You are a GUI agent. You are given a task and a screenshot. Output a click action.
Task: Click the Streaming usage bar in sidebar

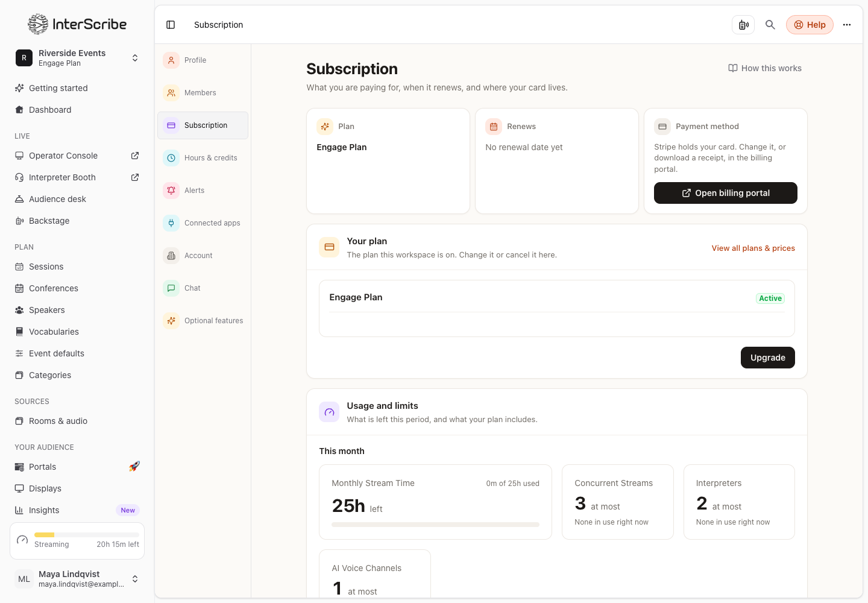pyautogui.click(x=86, y=535)
